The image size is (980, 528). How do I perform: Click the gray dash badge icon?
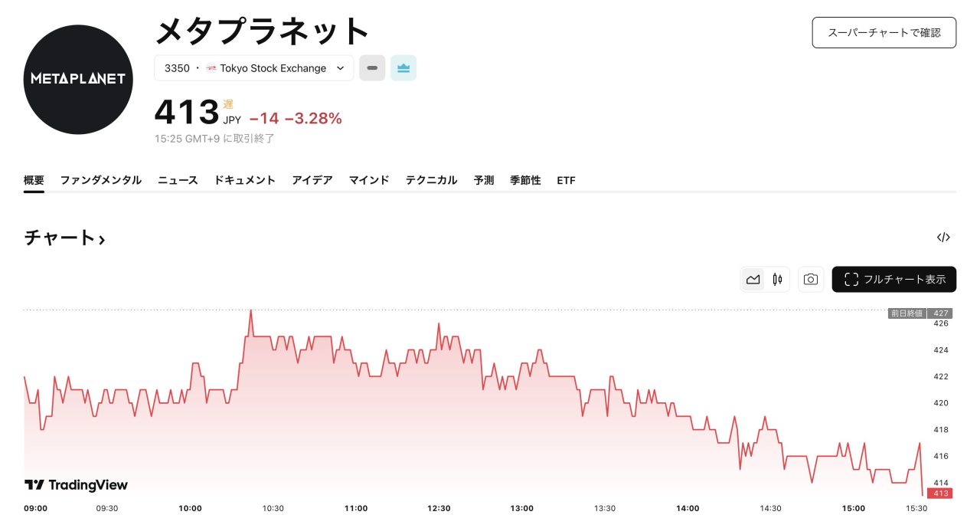coord(372,68)
